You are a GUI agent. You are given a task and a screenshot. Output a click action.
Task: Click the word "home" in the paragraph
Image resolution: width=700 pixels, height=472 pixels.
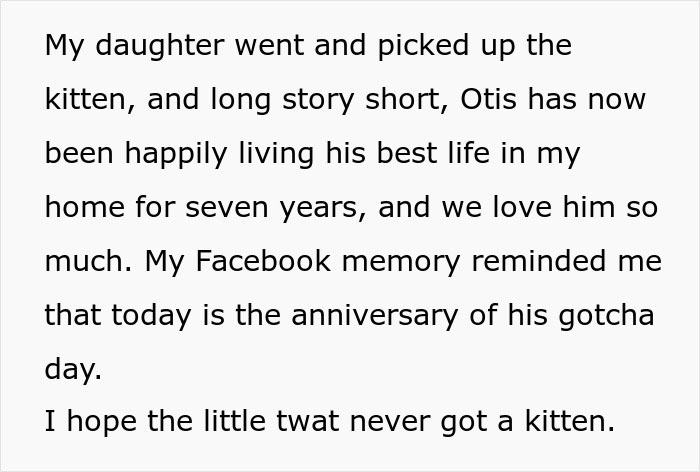81,208
